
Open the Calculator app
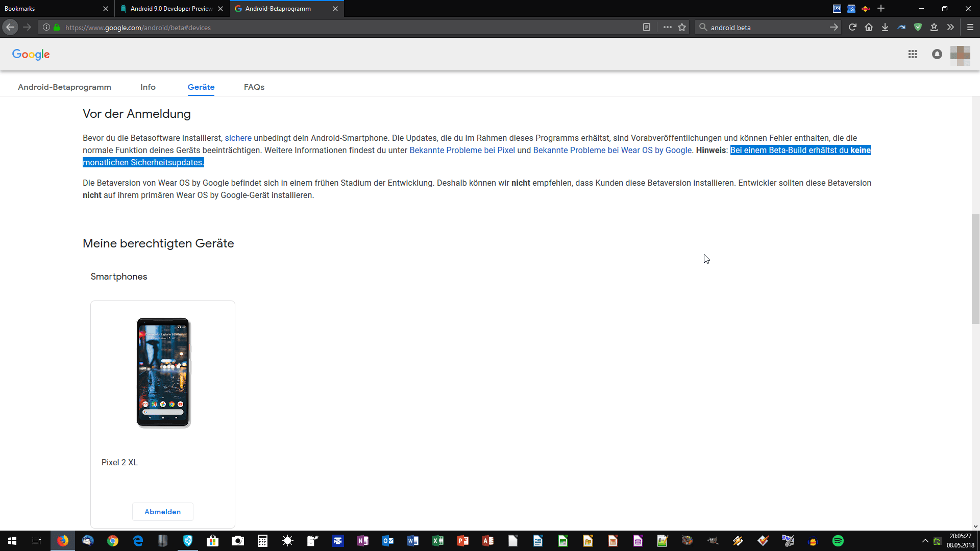point(263,541)
